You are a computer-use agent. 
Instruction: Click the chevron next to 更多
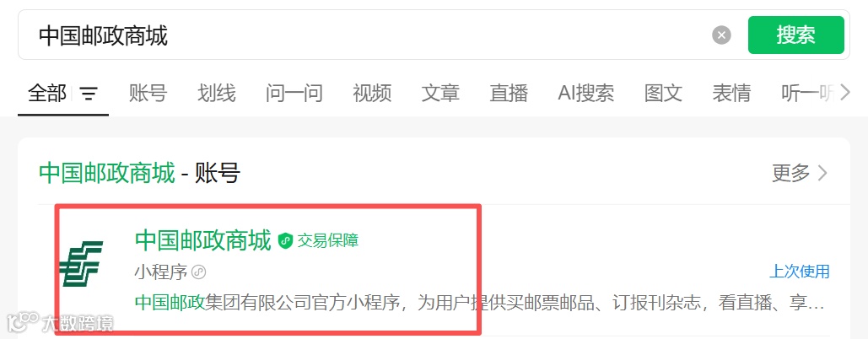pyautogui.click(x=822, y=173)
